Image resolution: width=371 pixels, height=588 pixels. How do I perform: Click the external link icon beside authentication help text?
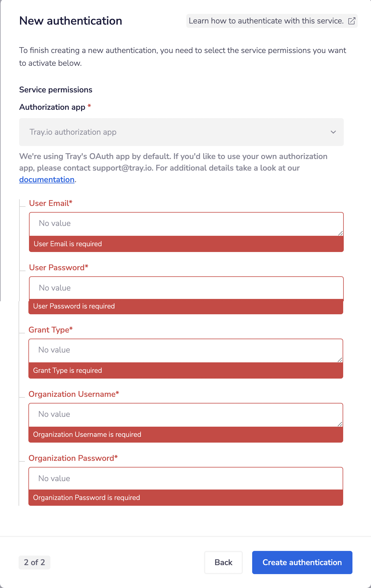tap(352, 21)
